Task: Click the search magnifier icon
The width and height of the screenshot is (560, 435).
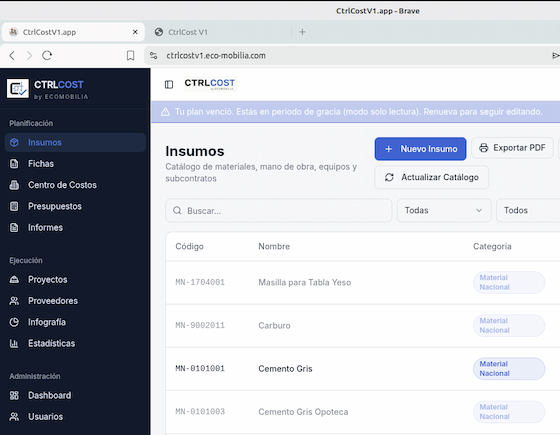Action: tap(177, 211)
